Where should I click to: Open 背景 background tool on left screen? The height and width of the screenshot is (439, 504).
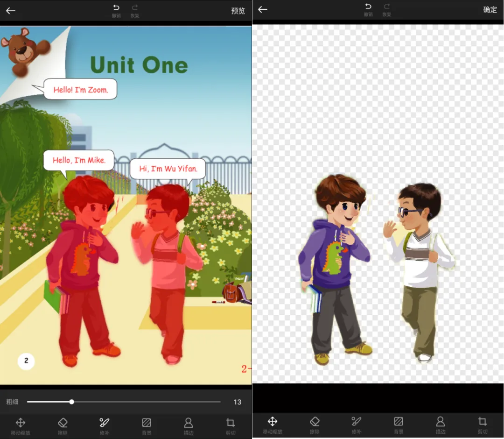point(147,426)
